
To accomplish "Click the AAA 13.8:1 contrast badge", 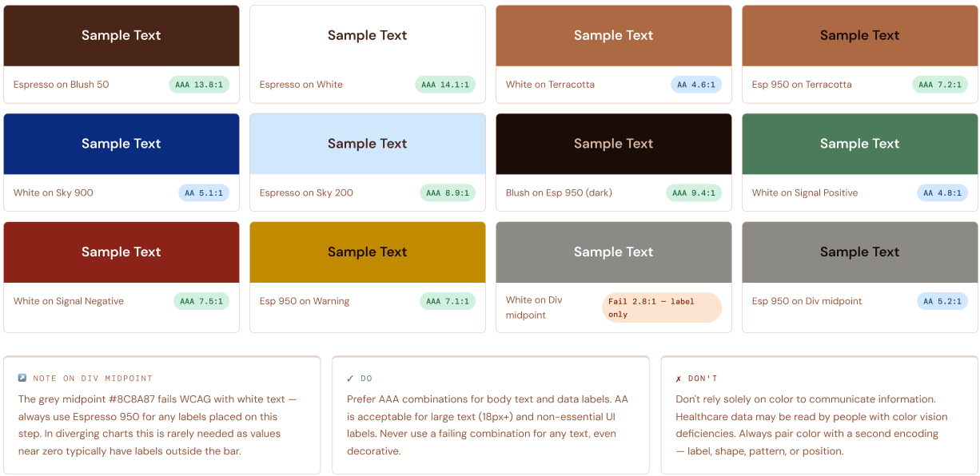I will pyautogui.click(x=199, y=85).
